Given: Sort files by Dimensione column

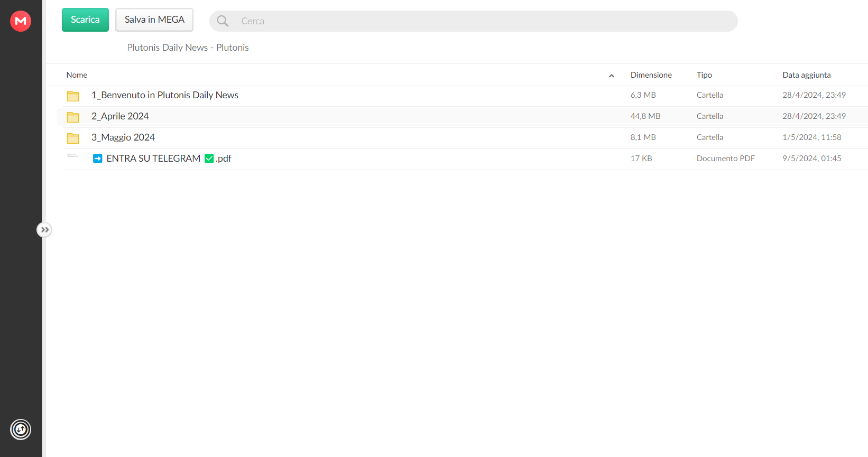Looking at the screenshot, I should [x=651, y=75].
